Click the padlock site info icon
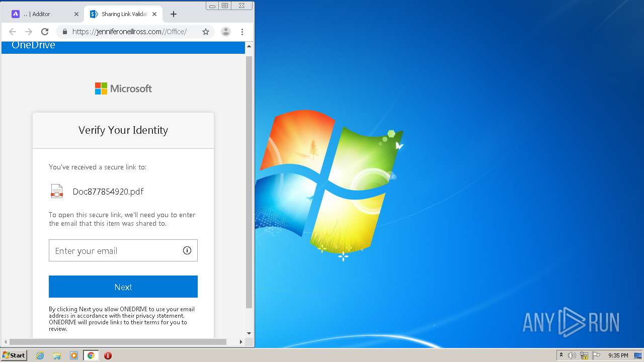644x362 pixels. click(x=64, y=32)
